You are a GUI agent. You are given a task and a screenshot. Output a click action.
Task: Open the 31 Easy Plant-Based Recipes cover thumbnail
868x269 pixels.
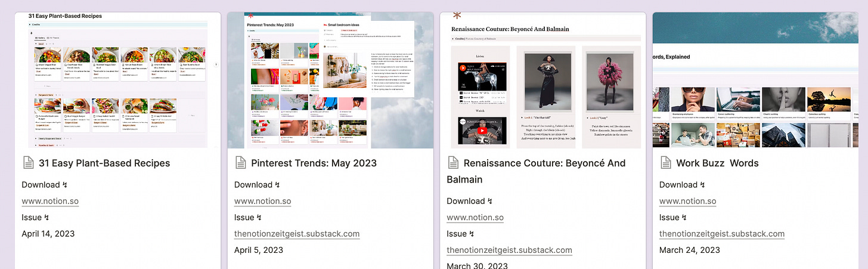click(x=118, y=81)
